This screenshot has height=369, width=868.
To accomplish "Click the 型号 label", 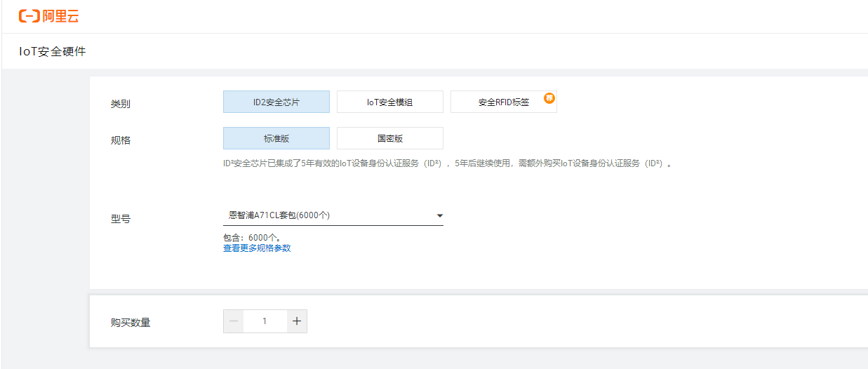I will click(120, 219).
